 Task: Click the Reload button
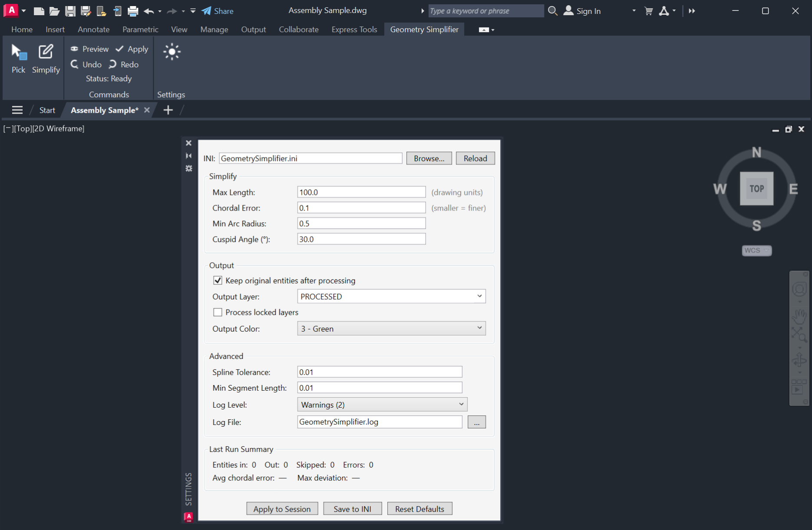(x=475, y=158)
